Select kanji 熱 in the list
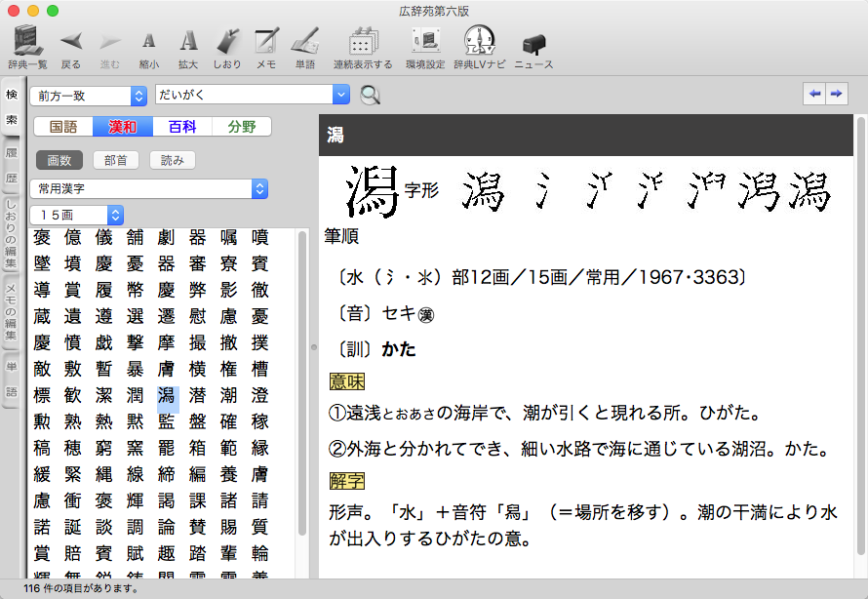This screenshot has width=868, height=599. coord(104,421)
